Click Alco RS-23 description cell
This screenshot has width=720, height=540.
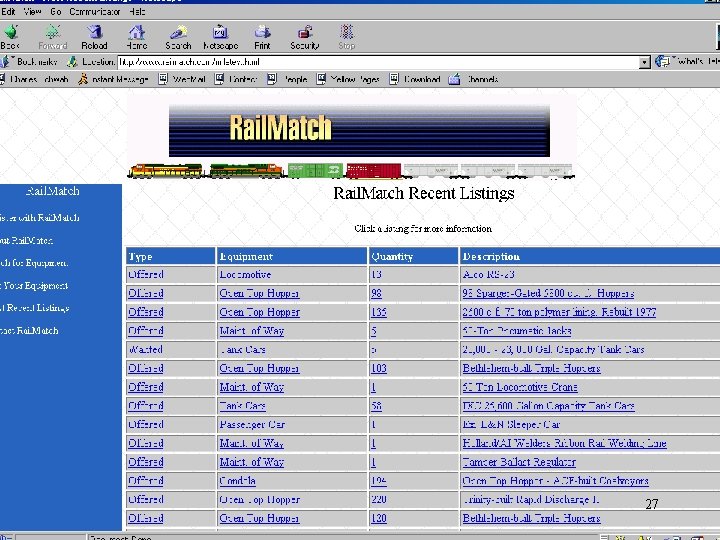click(x=590, y=275)
